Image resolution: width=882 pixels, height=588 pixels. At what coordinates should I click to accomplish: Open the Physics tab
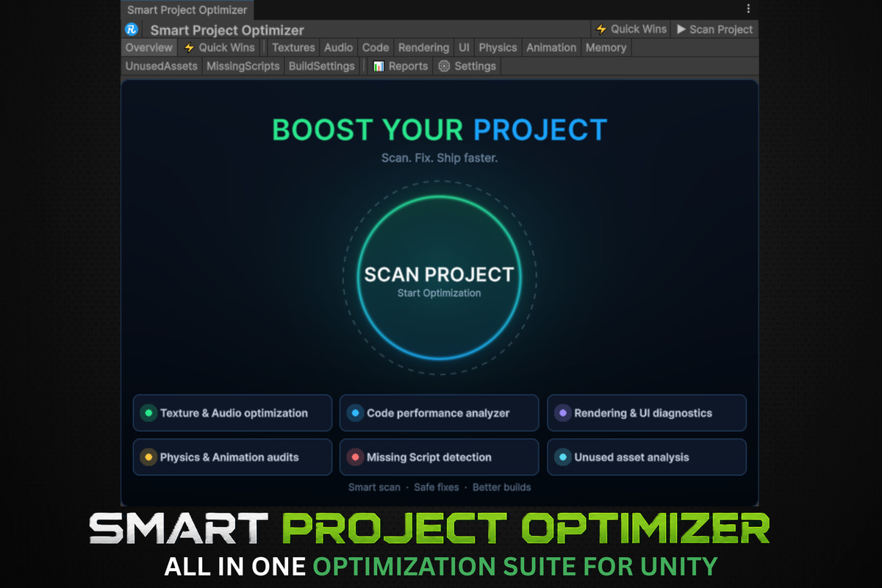point(498,48)
